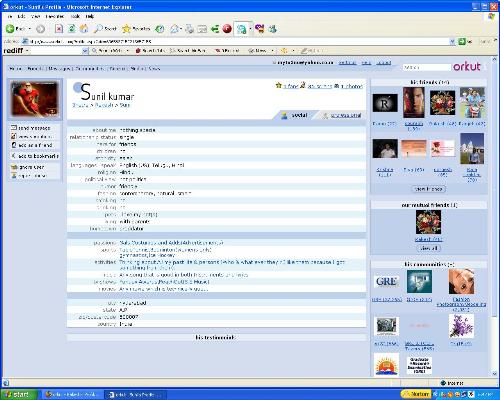The width and height of the screenshot is (500, 400).
Task: Click the green arrow toolbar icon
Action: (x=215, y=29)
